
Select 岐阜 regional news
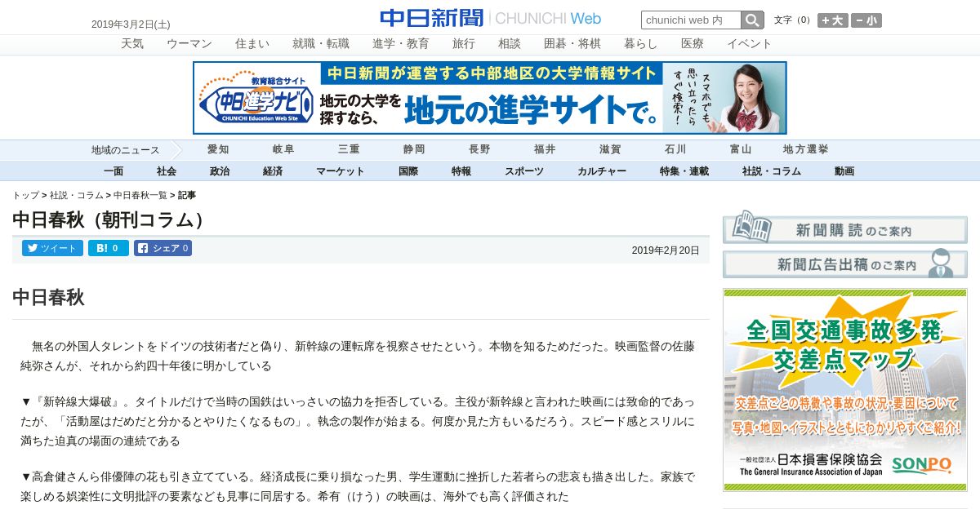coord(283,149)
